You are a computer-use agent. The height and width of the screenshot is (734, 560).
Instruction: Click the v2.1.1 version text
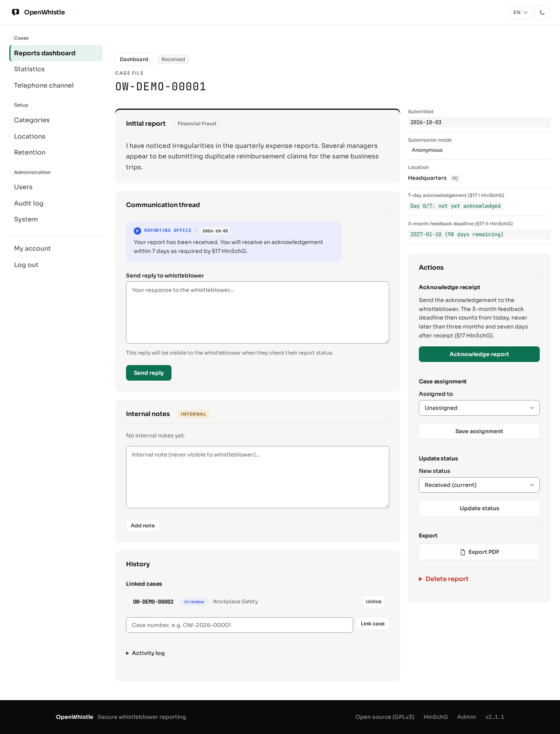495,717
